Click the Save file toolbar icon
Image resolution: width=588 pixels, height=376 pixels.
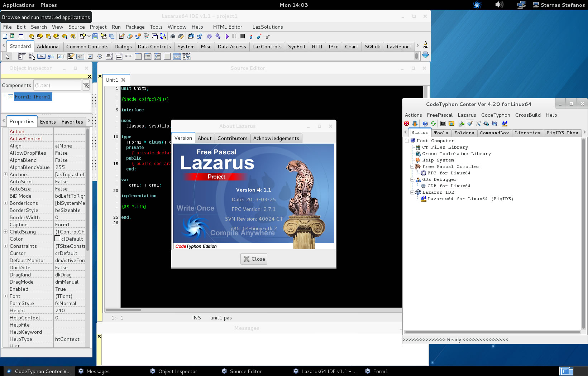tap(95, 36)
